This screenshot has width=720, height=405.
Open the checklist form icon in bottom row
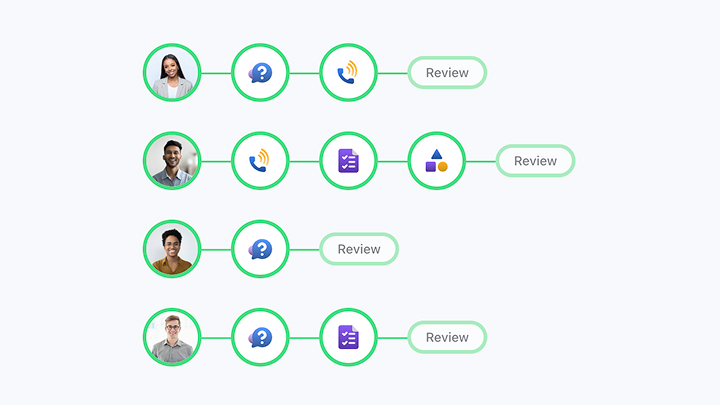pos(348,337)
